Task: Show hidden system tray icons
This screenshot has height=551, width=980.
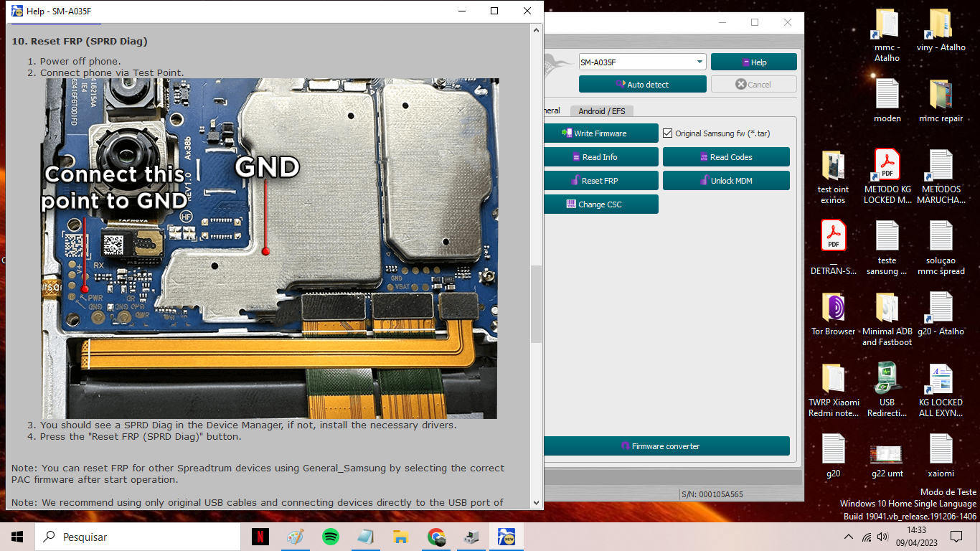Action: click(x=849, y=537)
